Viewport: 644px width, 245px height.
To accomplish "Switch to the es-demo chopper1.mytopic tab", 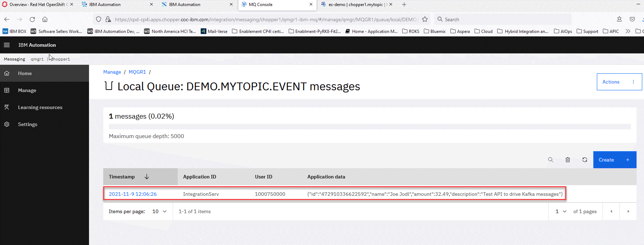I will tap(355, 5).
